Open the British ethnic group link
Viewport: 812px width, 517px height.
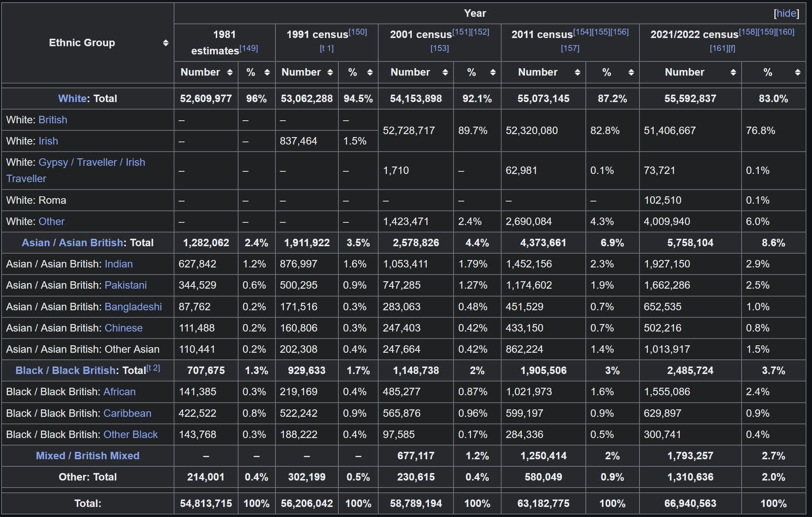tap(53, 120)
